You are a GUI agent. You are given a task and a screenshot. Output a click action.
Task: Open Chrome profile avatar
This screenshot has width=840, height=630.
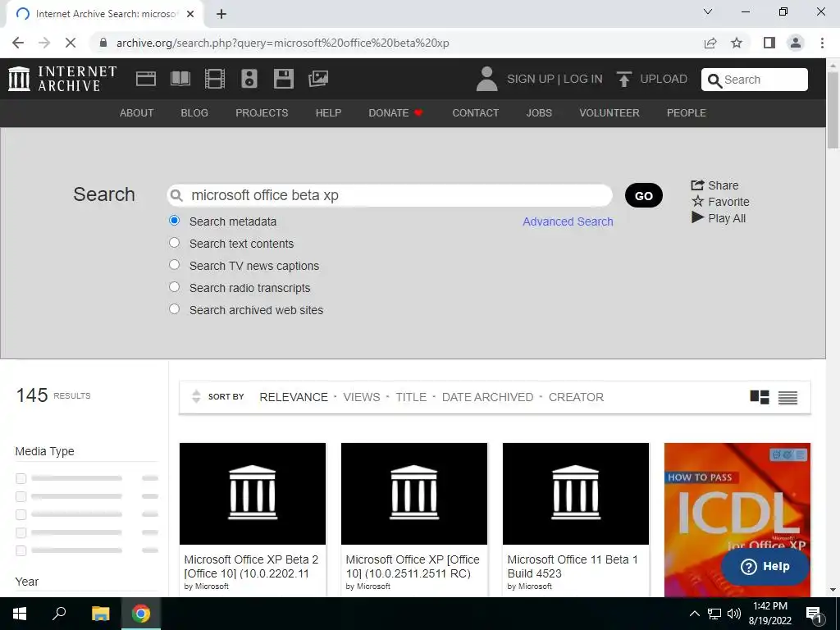point(796,43)
